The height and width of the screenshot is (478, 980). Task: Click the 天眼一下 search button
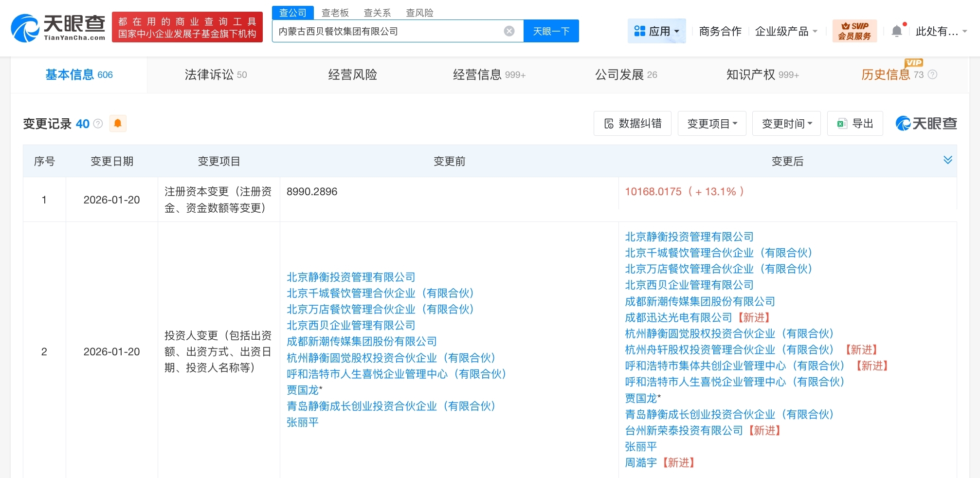551,31
